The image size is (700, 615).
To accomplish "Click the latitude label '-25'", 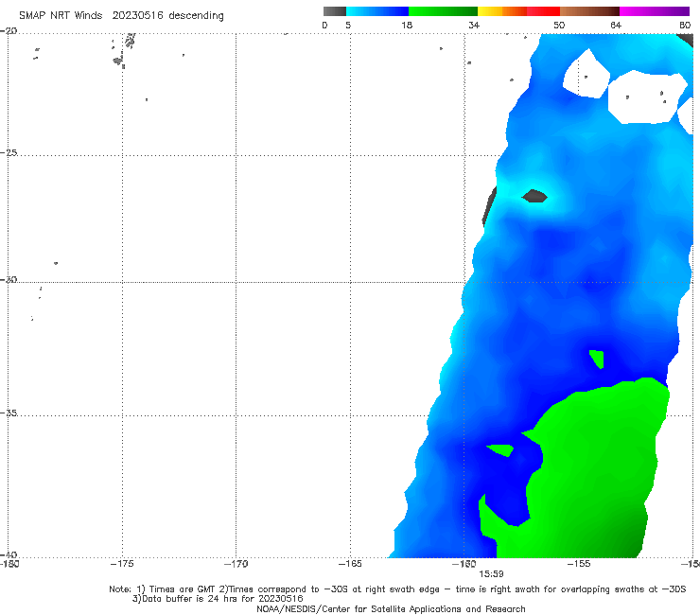I will tap(9, 153).
